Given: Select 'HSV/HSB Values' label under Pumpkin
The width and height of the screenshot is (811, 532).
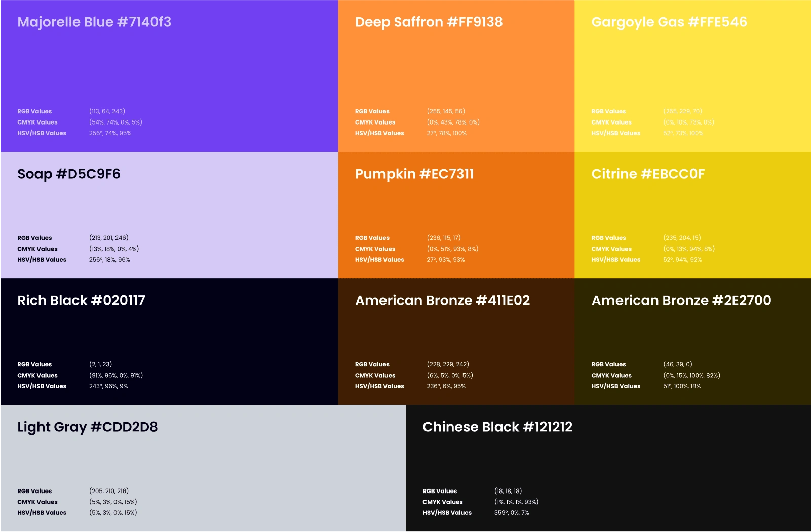Looking at the screenshot, I should (379, 260).
